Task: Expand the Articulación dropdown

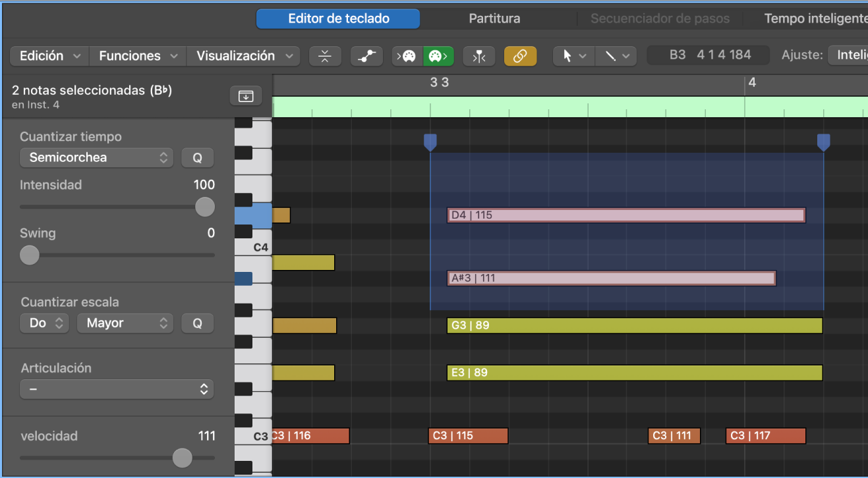Action: pyautogui.click(x=117, y=389)
